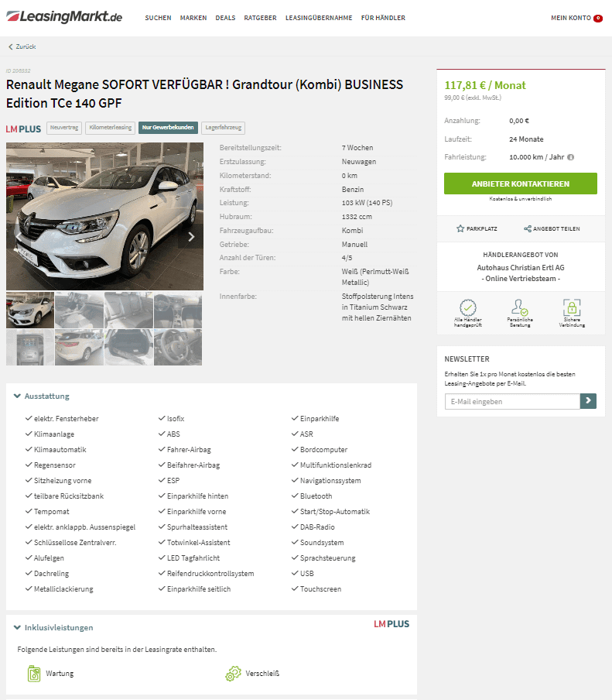The height and width of the screenshot is (700, 612).
Task: Submit newsletter email with arrow button
Action: pyautogui.click(x=588, y=401)
